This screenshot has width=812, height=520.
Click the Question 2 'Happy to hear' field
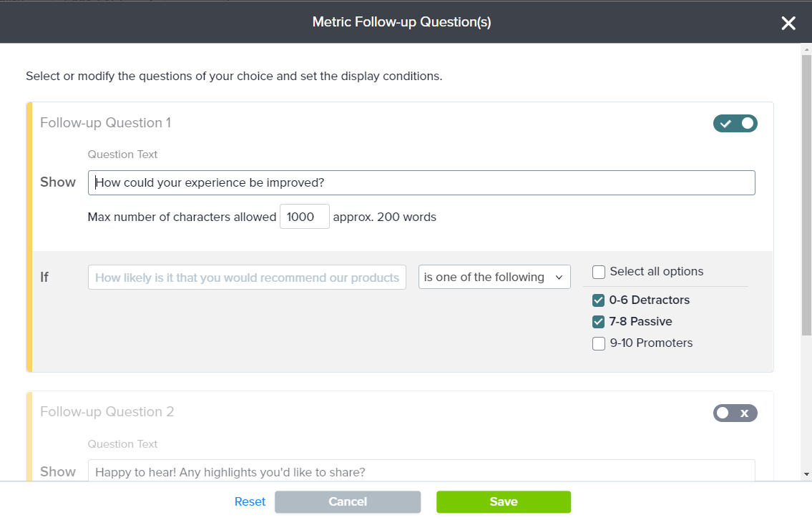click(x=421, y=471)
